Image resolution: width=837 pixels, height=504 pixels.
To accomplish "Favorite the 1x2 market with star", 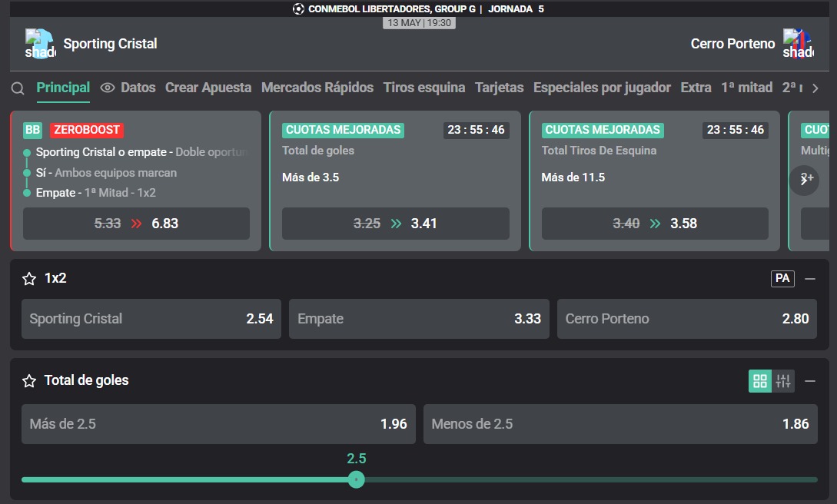I will tap(29, 278).
